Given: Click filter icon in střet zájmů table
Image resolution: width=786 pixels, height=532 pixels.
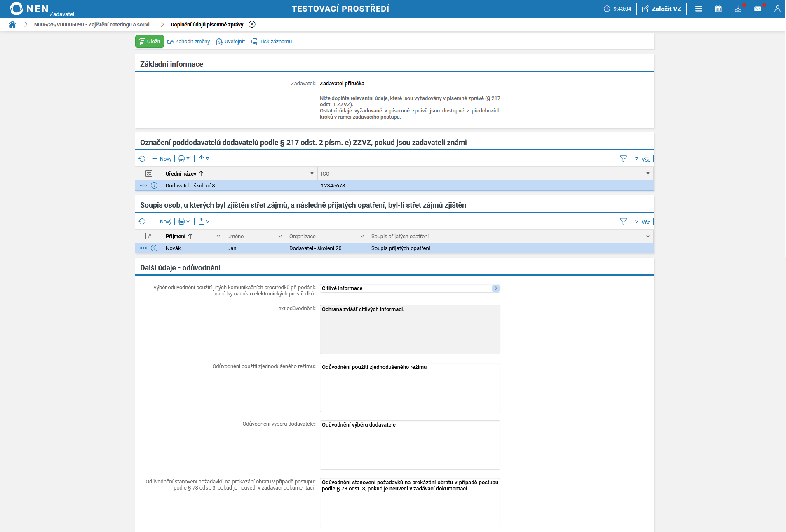Looking at the screenshot, I should point(624,221).
